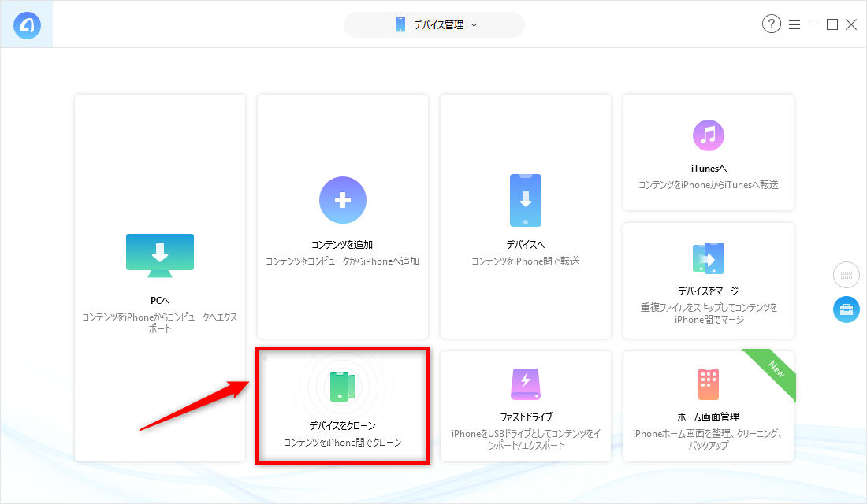Select the デバイスをマージ label
The height and width of the screenshot is (504, 867).
pyautogui.click(x=709, y=291)
